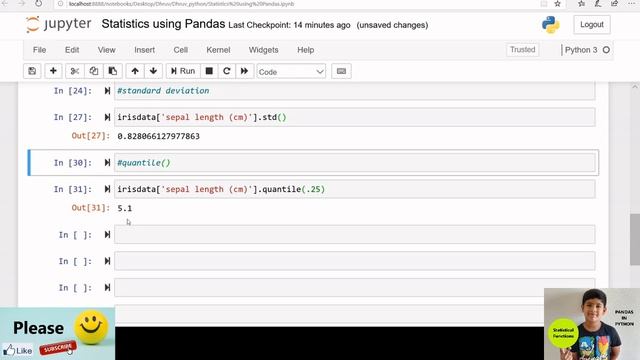Cut selected cells with scissors icon
The image size is (640, 360).
pyautogui.click(x=75, y=71)
